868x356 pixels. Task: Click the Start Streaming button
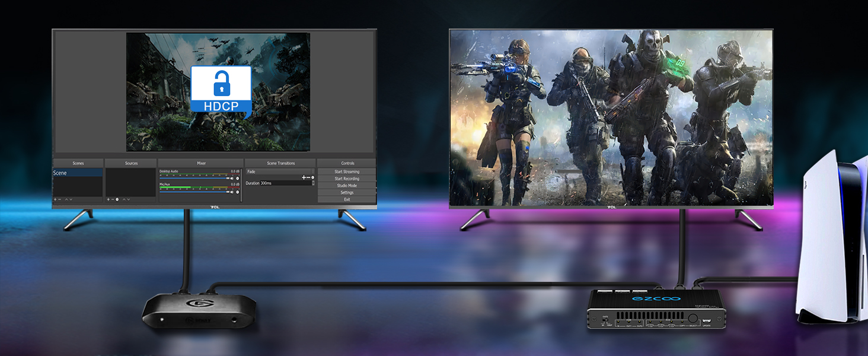click(347, 171)
